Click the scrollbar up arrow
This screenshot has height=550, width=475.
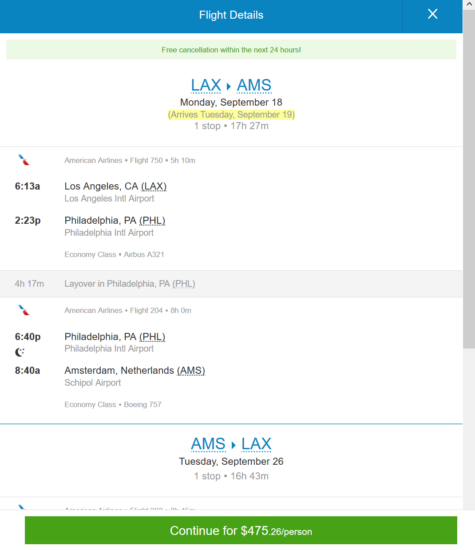tap(469, 4)
